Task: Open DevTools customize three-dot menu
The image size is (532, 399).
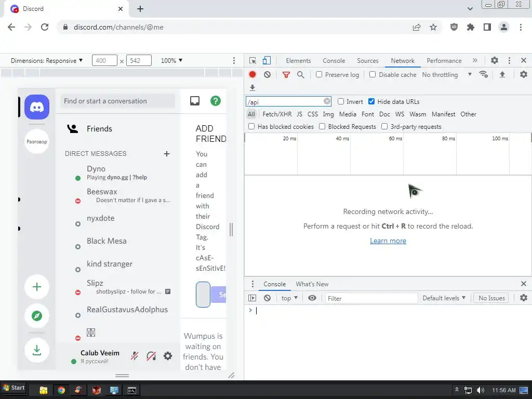Action: pyautogui.click(x=509, y=61)
